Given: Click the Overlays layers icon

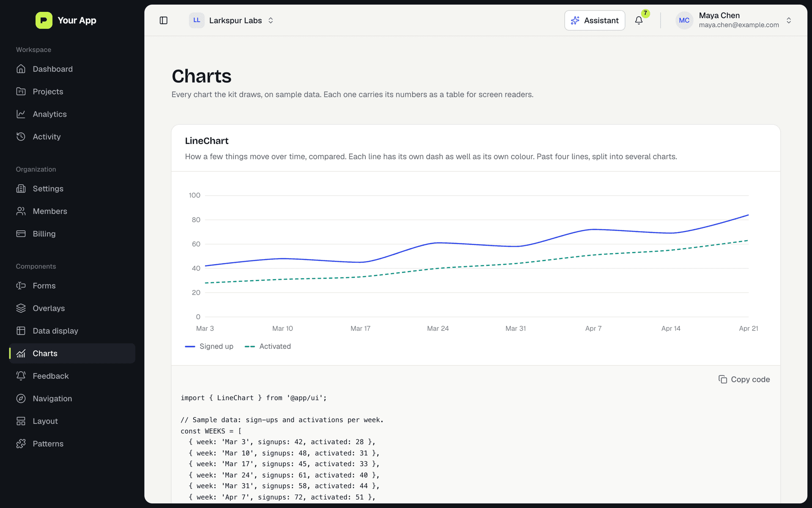Looking at the screenshot, I should (21, 308).
